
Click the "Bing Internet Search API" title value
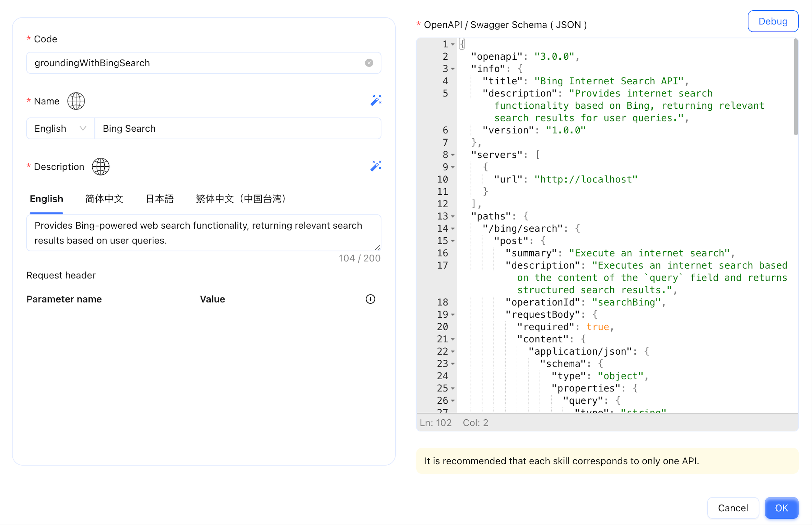(x=609, y=81)
